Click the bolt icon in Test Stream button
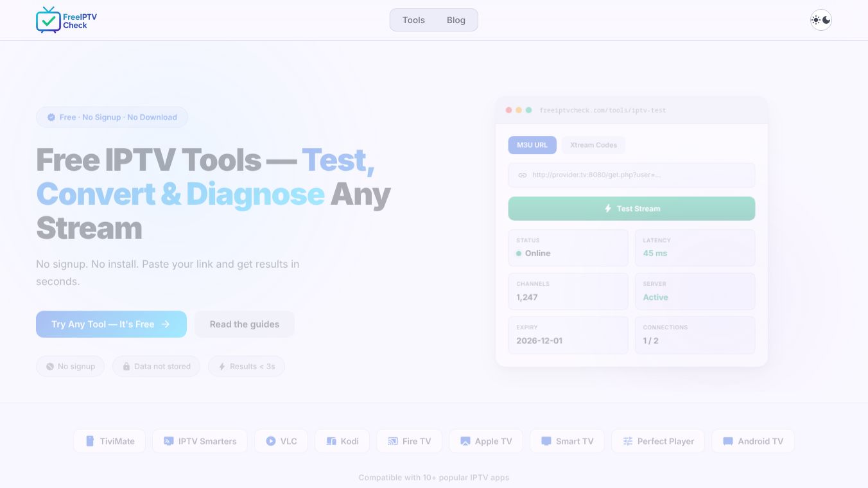This screenshot has width=868, height=488. 608,209
